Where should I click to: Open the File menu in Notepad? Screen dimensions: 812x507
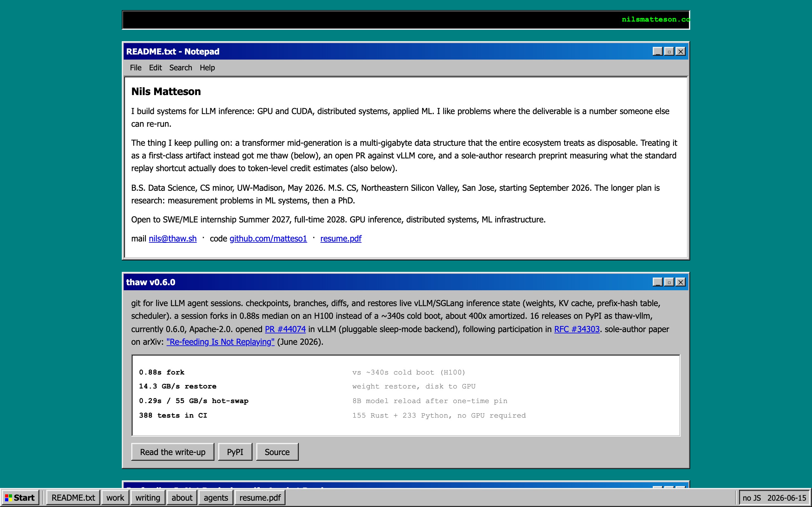click(135, 68)
